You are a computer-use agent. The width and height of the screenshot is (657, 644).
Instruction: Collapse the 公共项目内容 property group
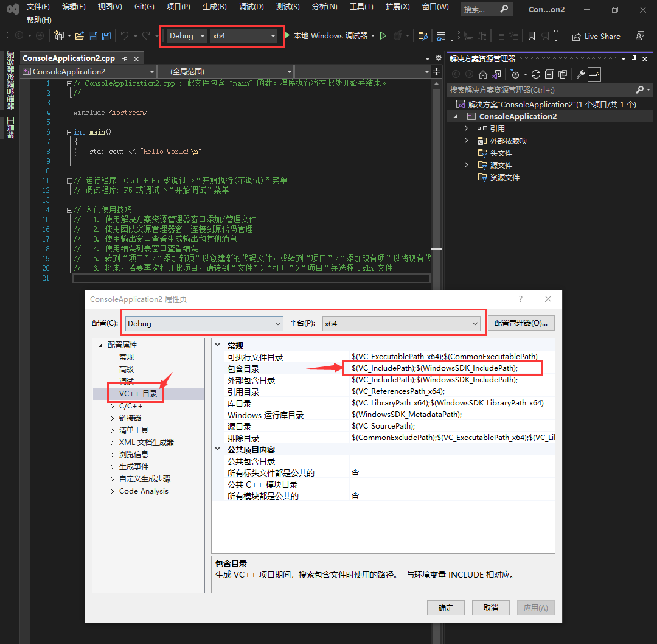click(x=217, y=449)
